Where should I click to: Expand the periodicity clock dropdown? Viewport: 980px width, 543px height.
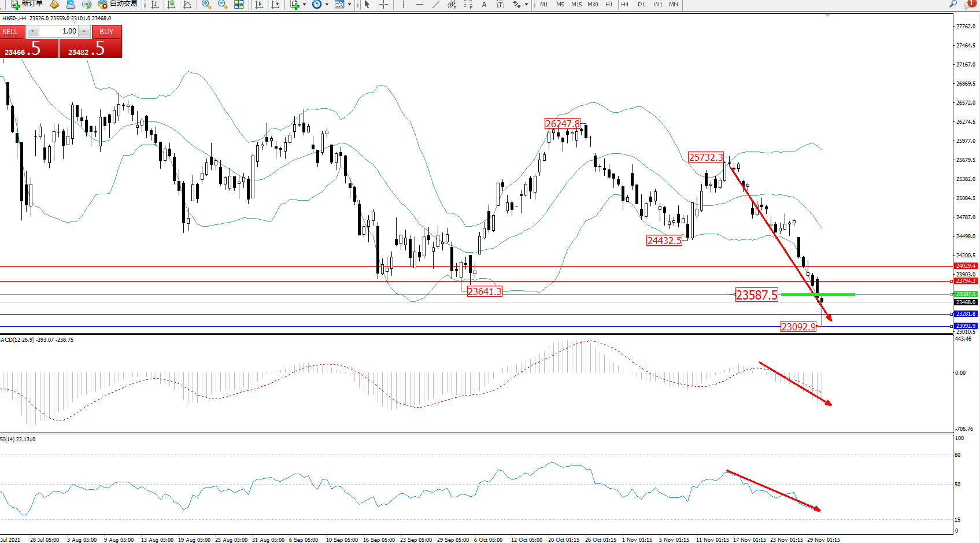(327, 5)
